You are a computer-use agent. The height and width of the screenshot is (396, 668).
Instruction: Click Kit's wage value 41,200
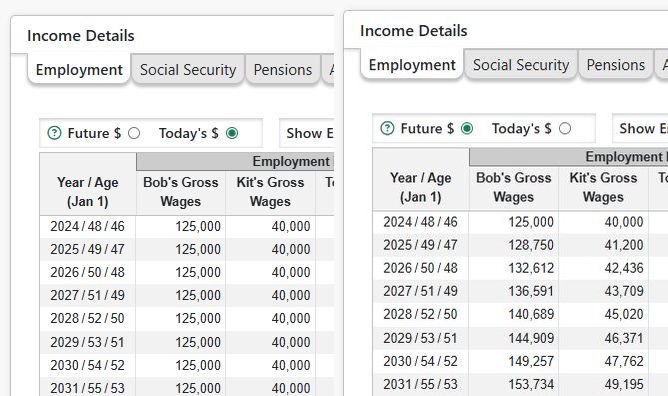624,245
